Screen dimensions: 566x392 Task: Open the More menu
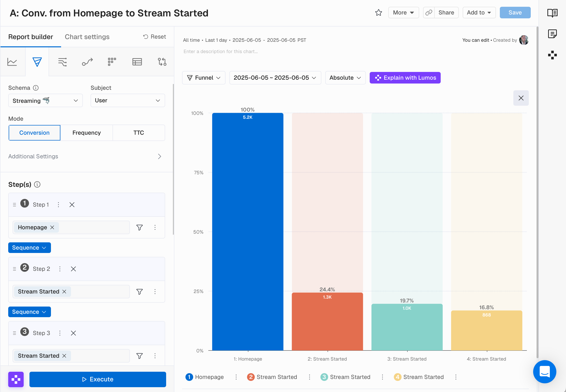click(403, 13)
